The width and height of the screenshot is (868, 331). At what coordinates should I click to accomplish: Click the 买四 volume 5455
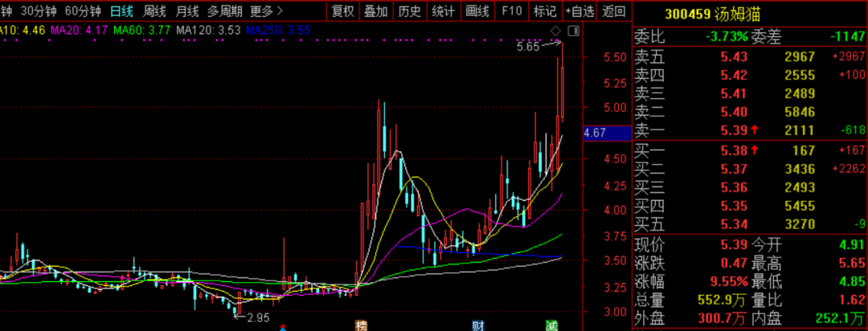pyautogui.click(x=800, y=206)
